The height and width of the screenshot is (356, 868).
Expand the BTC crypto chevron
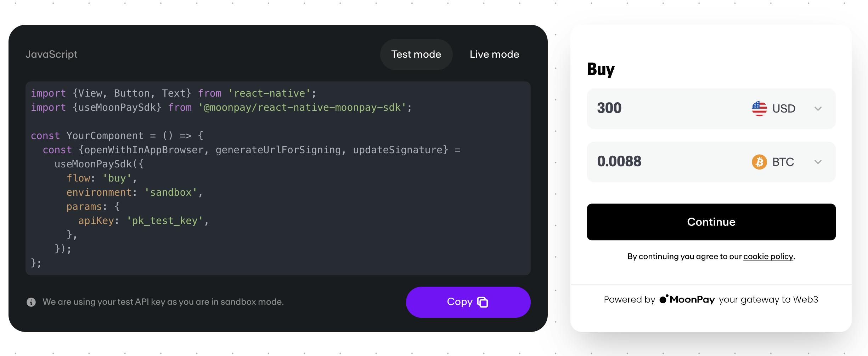click(818, 162)
